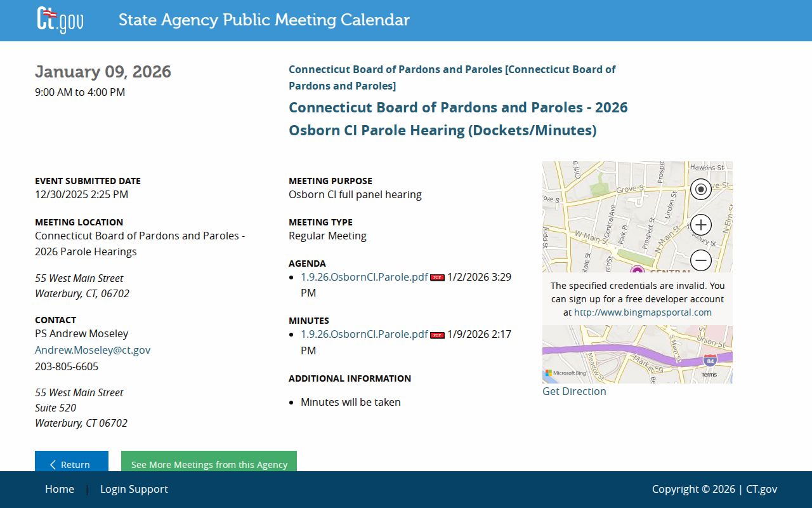812x508 pixels.
Task: Click the phone number 203-805-6605
Action: point(67,366)
